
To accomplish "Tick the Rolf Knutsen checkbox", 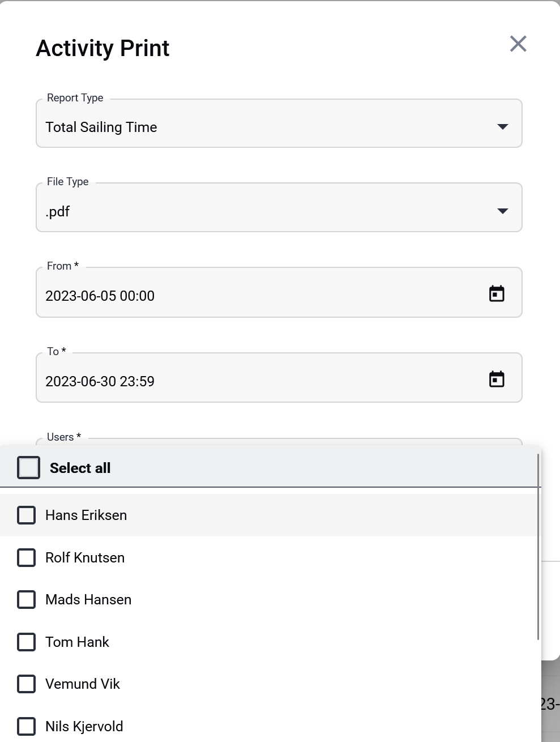I will tap(27, 557).
